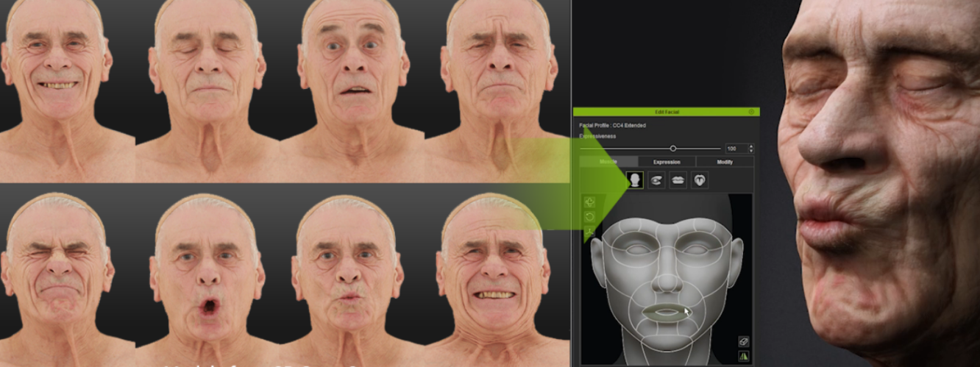Select the eye region icon

tap(656, 180)
